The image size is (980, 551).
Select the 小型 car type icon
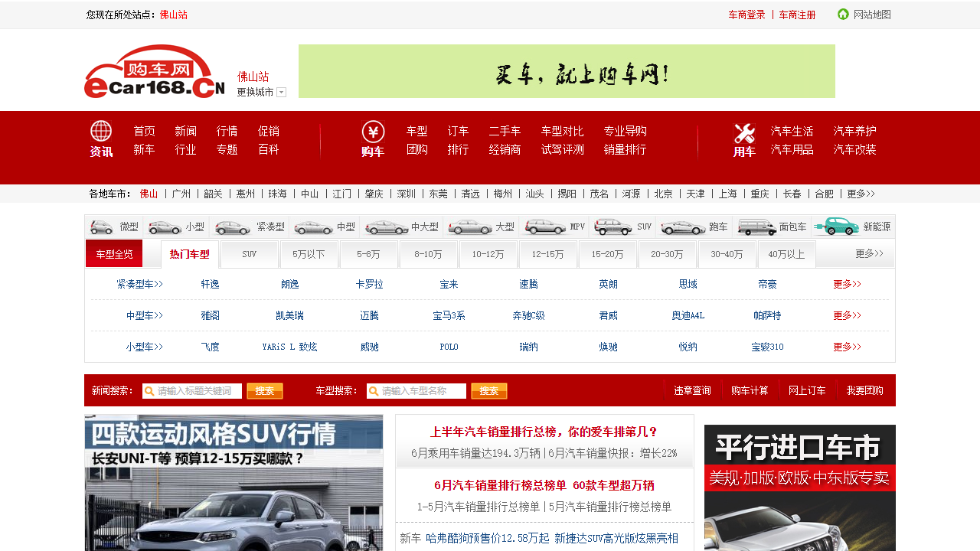point(165,227)
